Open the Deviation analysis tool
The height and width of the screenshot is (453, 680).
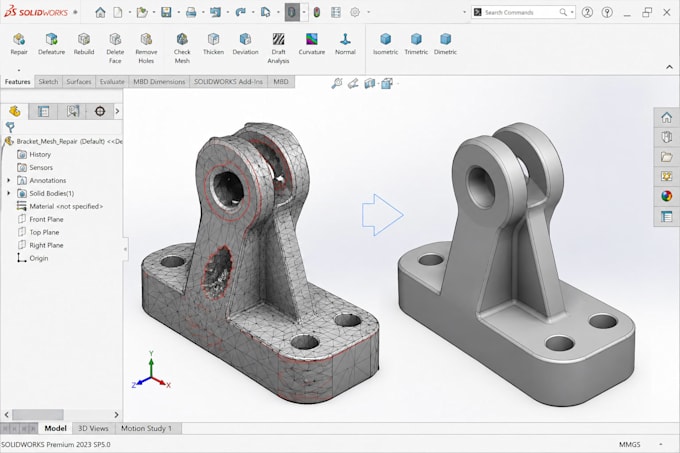tap(245, 39)
